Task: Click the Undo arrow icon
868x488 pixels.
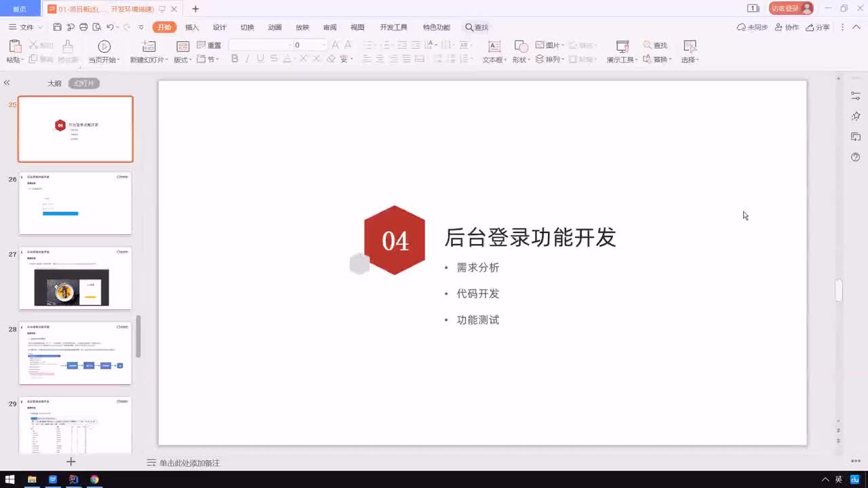Action: pos(110,27)
